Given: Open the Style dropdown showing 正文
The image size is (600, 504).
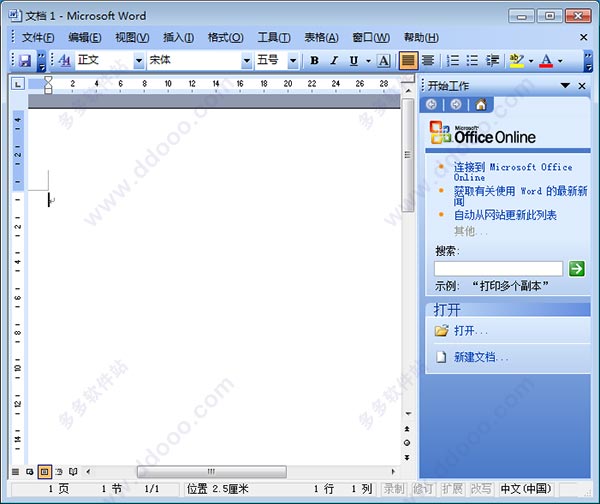Looking at the screenshot, I should (x=139, y=60).
